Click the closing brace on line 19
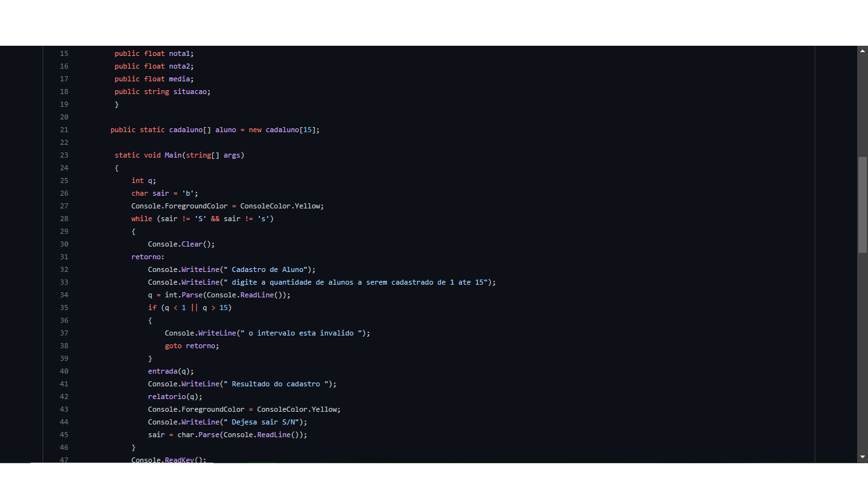This screenshot has width=868, height=488. [x=117, y=104]
